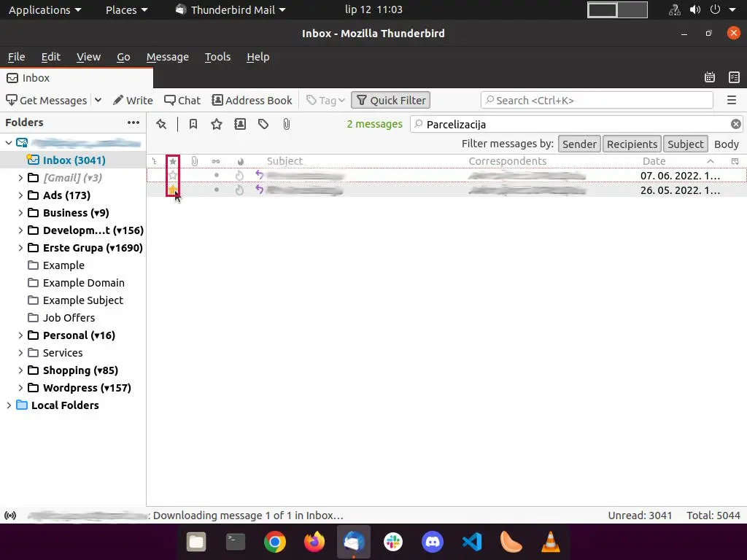Open Terminal from the dock
This screenshot has width=747, height=560.
[x=236, y=542]
